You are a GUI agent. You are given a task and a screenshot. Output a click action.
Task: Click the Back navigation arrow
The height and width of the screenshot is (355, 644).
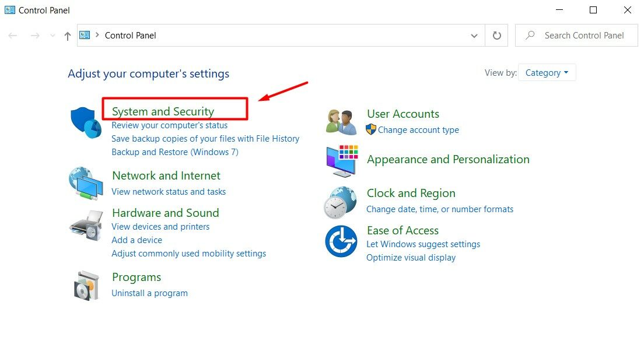13,36
